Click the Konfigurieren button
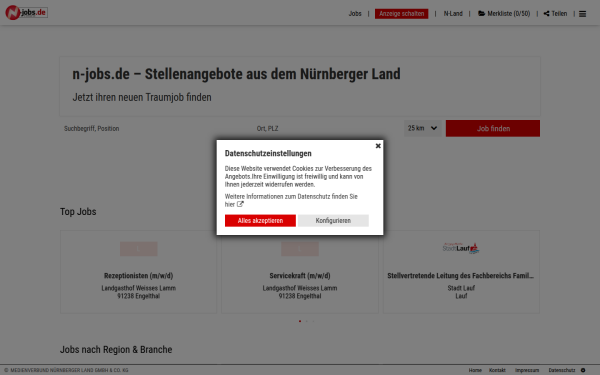 pyautogui.click(x=333, y=221)
